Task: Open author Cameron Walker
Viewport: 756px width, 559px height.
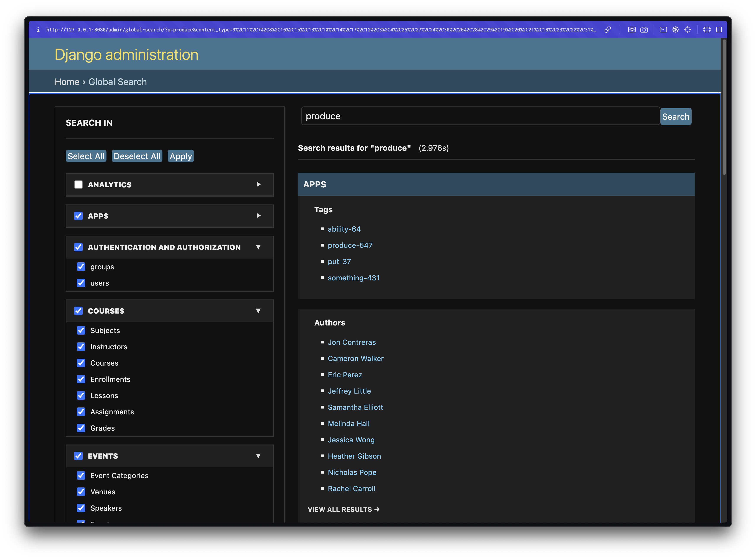Action: pyautogui.click(x=356, y=358)
